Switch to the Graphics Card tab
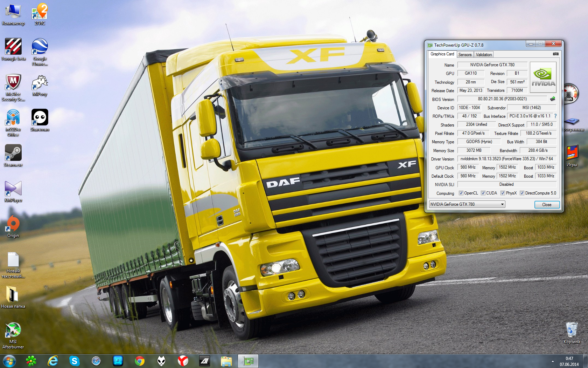588x368 pixels. (442, 54)
